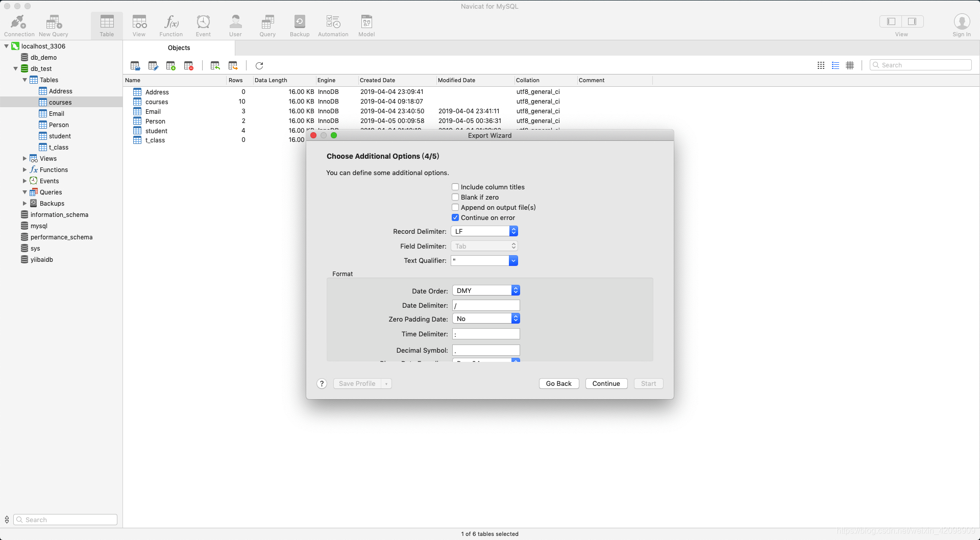
Task: Open the Backup toolbar icon
Action: [x=300, y=26]
